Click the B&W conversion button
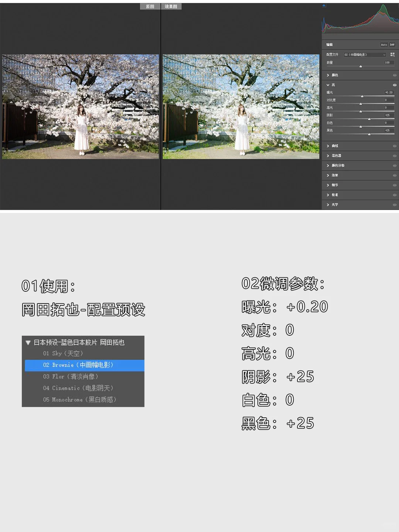The image size is (399, 532). (392, 45)
